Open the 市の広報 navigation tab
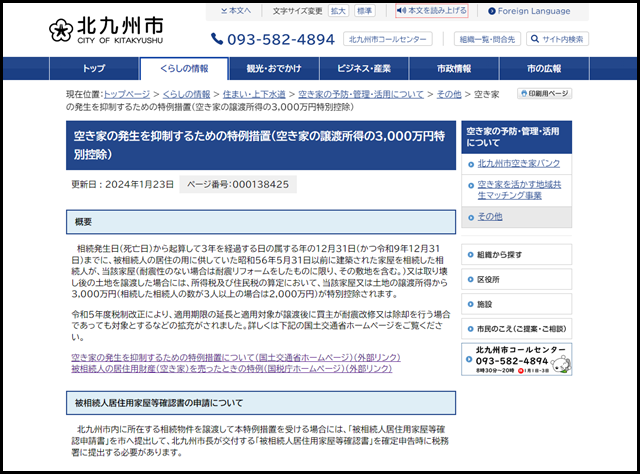The image size is (640, 474). pyautogui.click(x=544, y=69)
